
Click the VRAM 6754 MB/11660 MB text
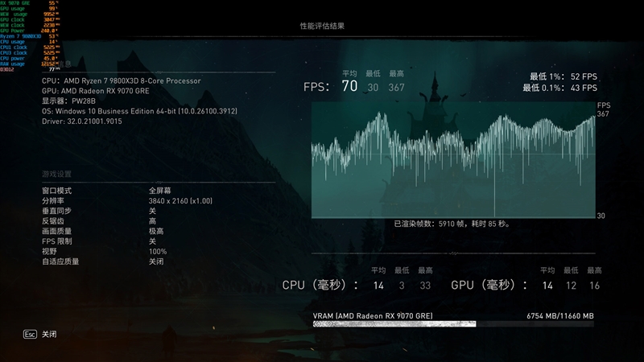tap(559, 315)
